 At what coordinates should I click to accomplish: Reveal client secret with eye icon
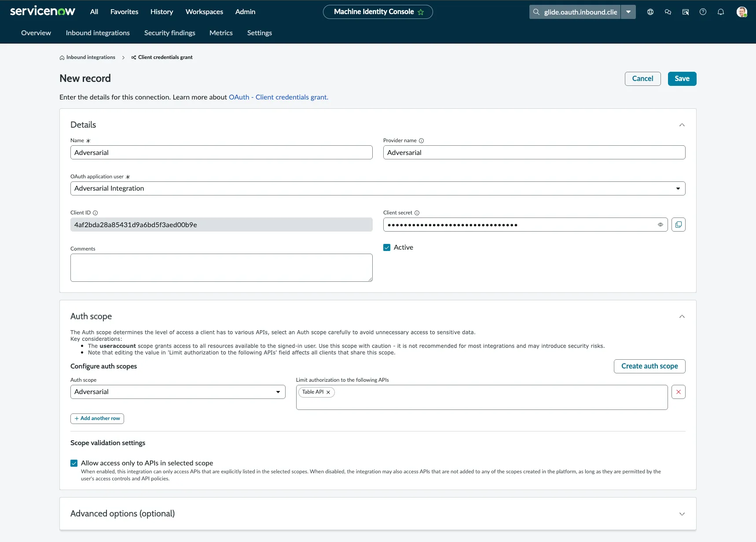pos(661,225)
